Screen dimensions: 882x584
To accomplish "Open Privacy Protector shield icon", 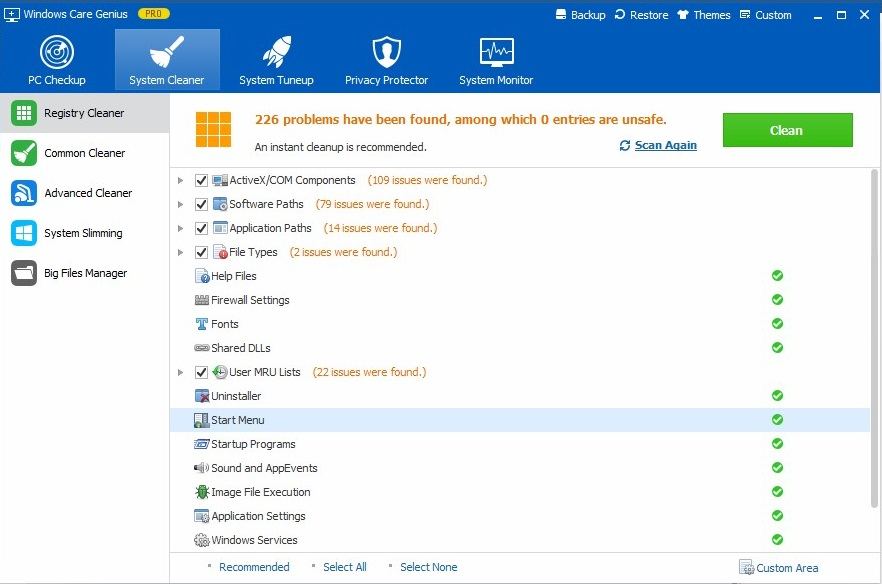I will pyautogui.click(x=386, y=52).
